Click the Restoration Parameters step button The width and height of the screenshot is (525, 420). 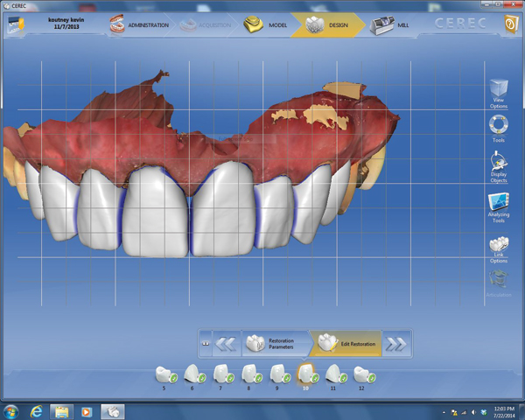point(275,344)
